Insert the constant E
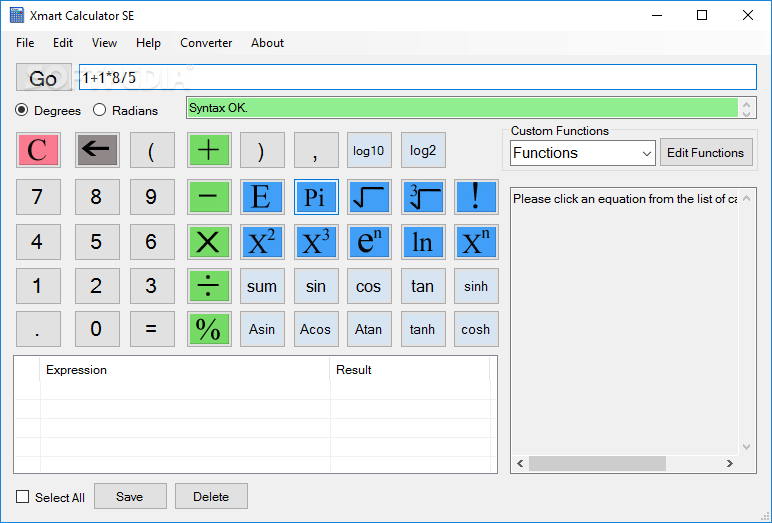This screenshot has width=772, height=523. [262, 197]
